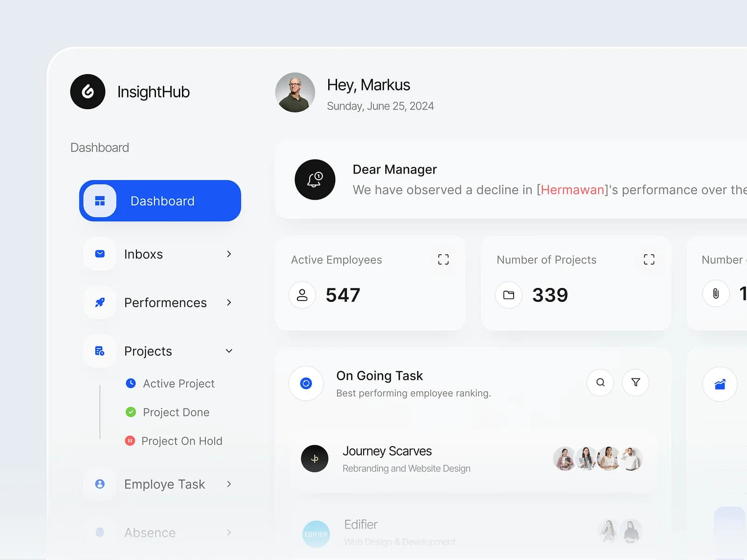Open Project Done submenu entry

point(168,412)
